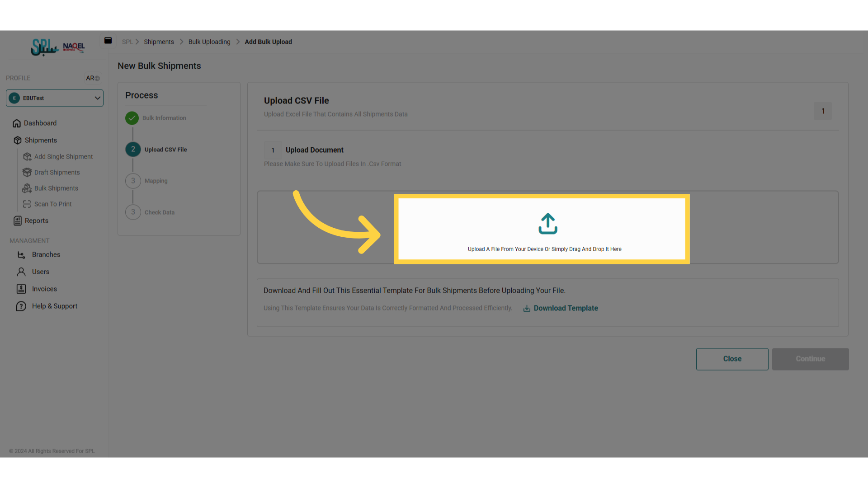Open Draft Shipments page
The image size is (868, 488).
click(x=57, y=173)
